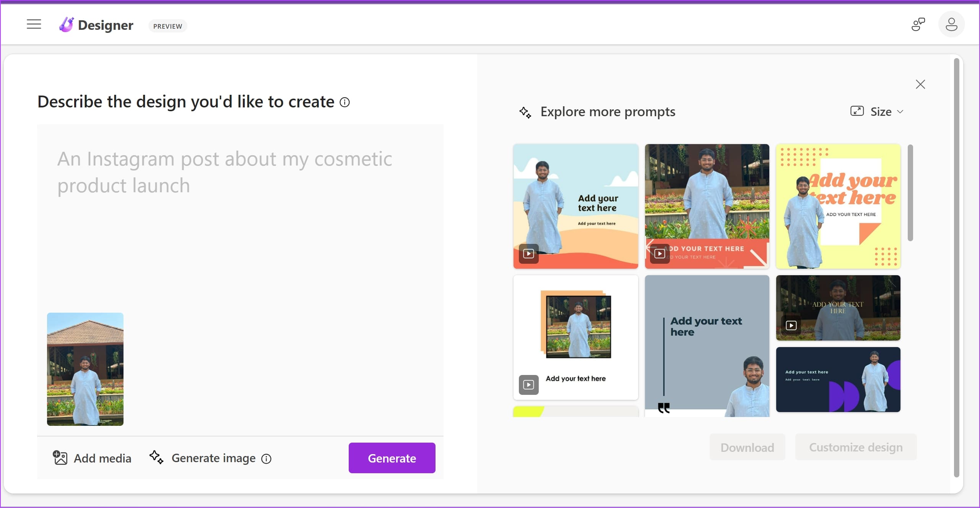The width and height of the screenshot is (980, 508).
Task: Select the dark navy purple-shapes design
Action: coord(838,380)
